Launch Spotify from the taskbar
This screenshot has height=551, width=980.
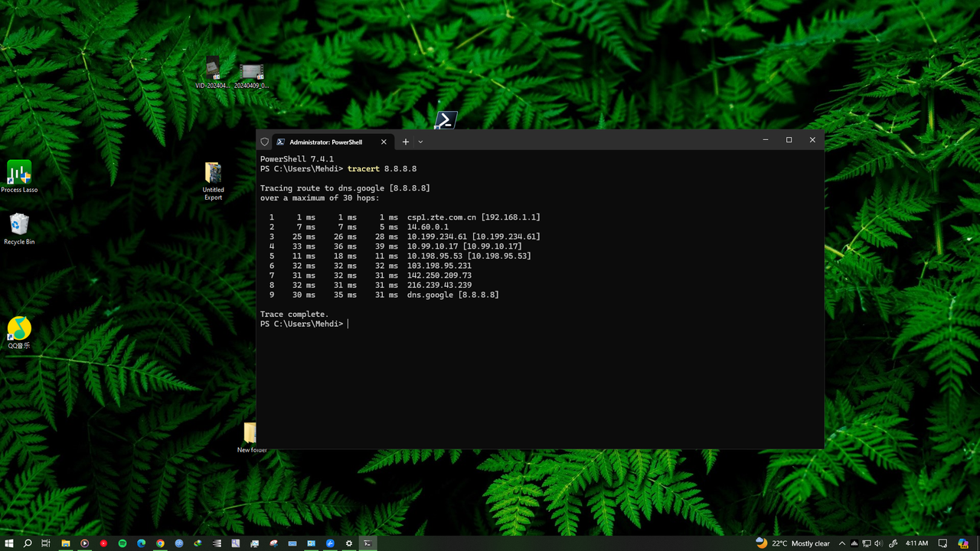point(122,543)
